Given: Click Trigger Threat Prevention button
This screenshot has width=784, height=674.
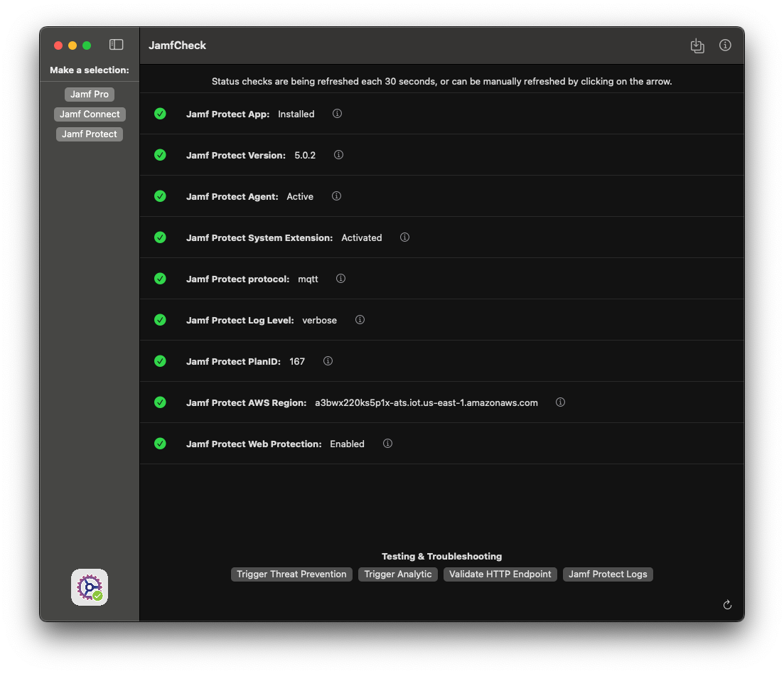Looking at the screenshot, I should (x=291, y=574).
